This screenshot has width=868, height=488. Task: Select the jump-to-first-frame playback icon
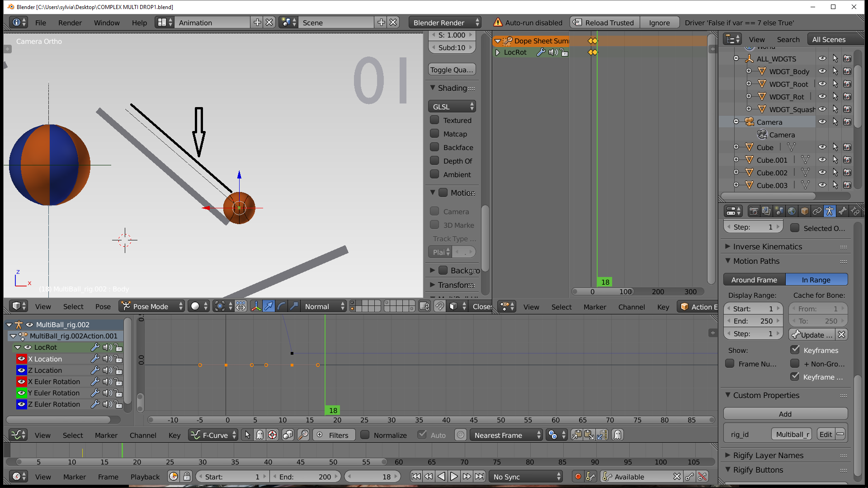(x=416, y=476)
